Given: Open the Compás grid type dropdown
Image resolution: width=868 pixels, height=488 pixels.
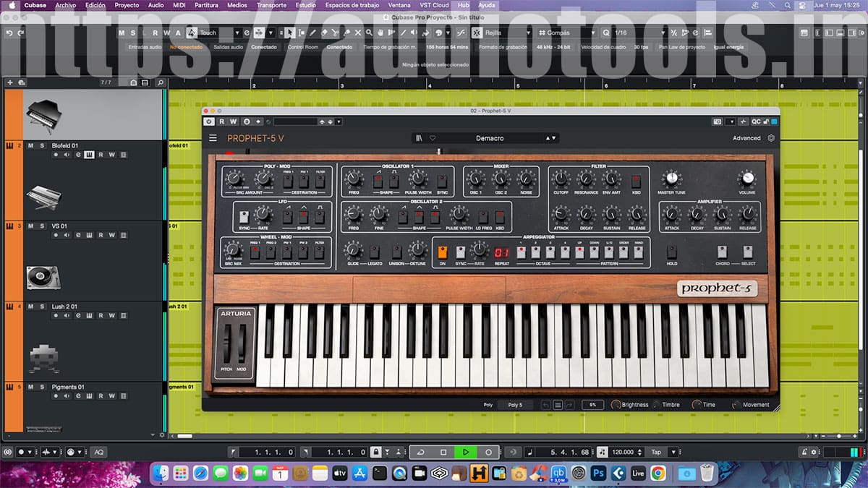Looking at the screenshot, I should pyautogui.click(x=566, y=33).
